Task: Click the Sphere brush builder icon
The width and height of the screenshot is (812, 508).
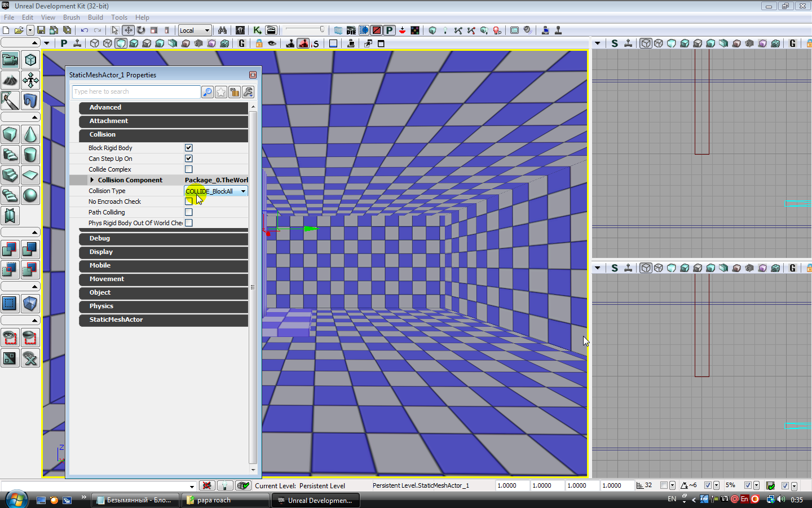Action: click(30, 195)
